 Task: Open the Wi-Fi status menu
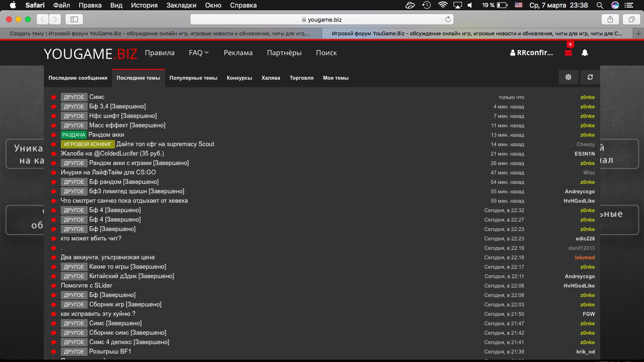[442, 5]
